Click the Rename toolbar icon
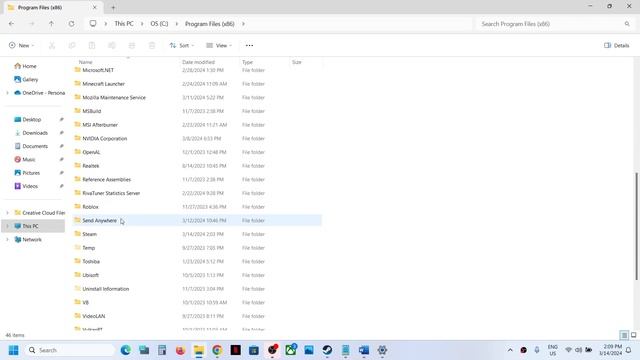The width and height of the screenshot is (640, 360). click(112, 45)
